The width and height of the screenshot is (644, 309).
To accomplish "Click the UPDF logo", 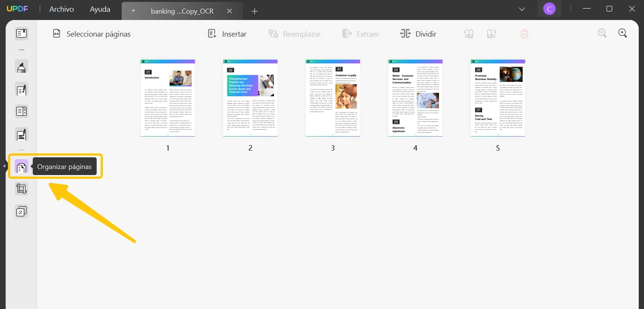I will (x=17, y=9).
